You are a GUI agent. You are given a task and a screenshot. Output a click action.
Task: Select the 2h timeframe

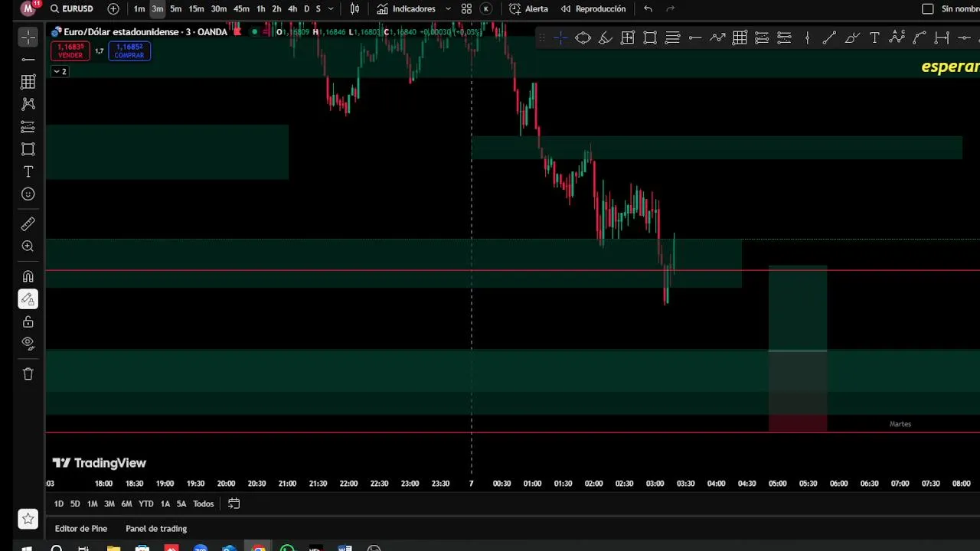pos(276,9)
